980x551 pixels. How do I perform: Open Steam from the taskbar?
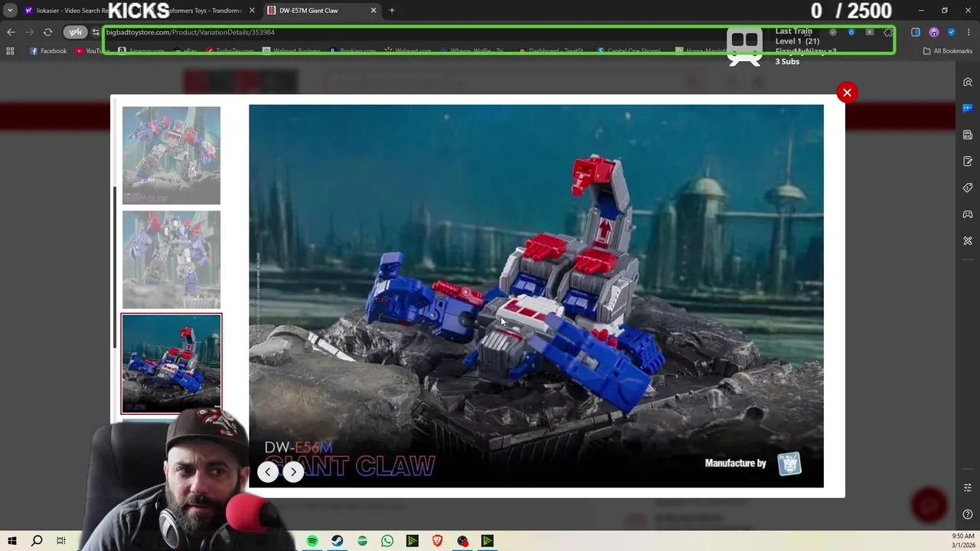point(337,541)
